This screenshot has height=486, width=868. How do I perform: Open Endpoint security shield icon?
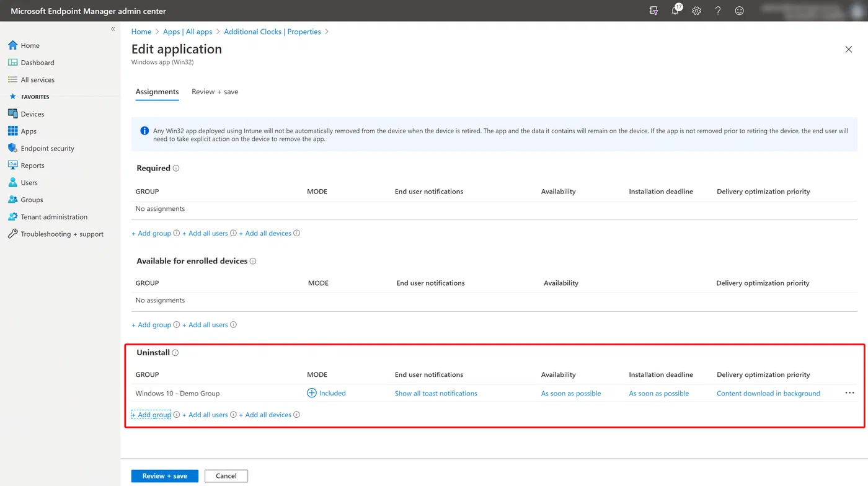point(12,148)
